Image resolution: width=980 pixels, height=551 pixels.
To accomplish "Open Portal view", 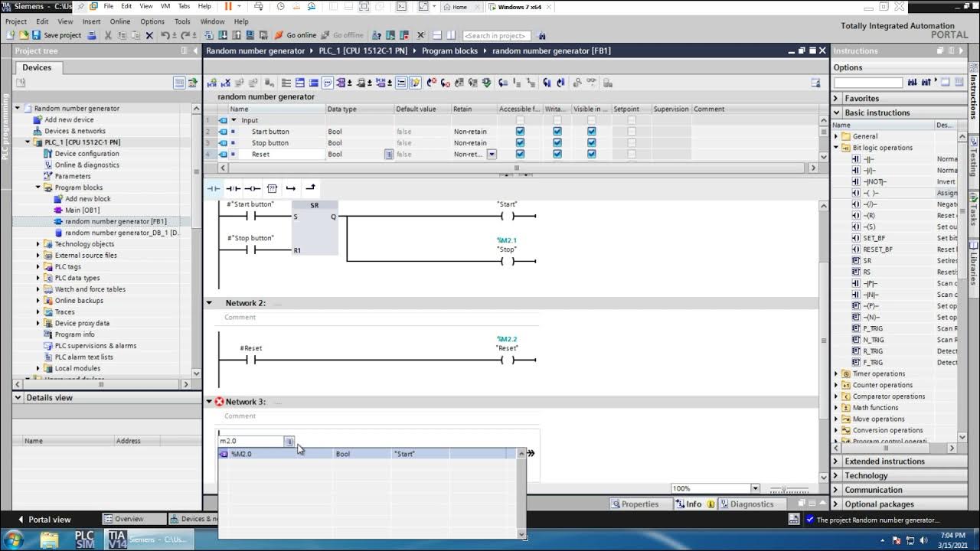I will [x=44, y=519].
